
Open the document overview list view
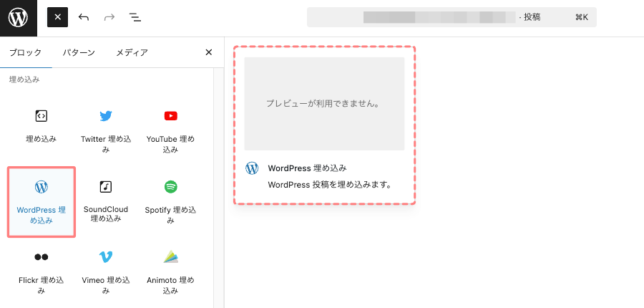point(135,17)
